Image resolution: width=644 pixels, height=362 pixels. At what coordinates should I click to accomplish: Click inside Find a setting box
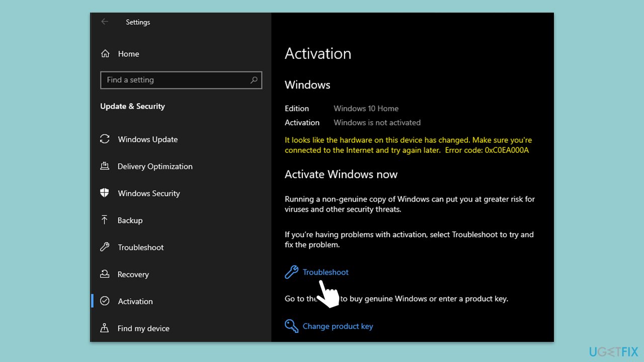[181, 80]
